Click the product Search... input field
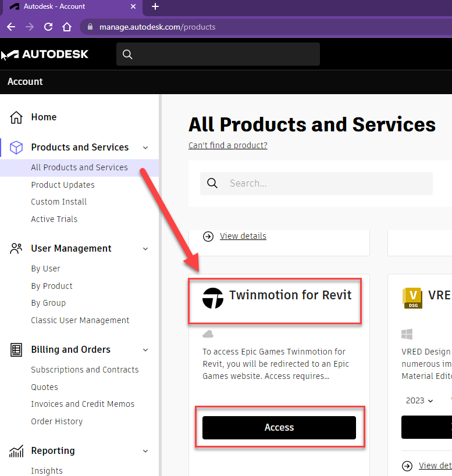 (316, 183)
